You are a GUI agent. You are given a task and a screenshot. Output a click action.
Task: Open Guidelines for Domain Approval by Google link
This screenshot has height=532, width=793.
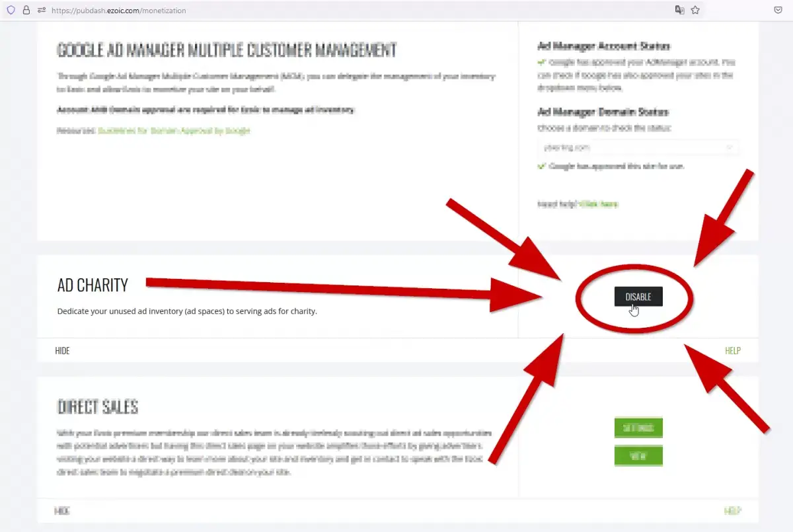(174, 131)
